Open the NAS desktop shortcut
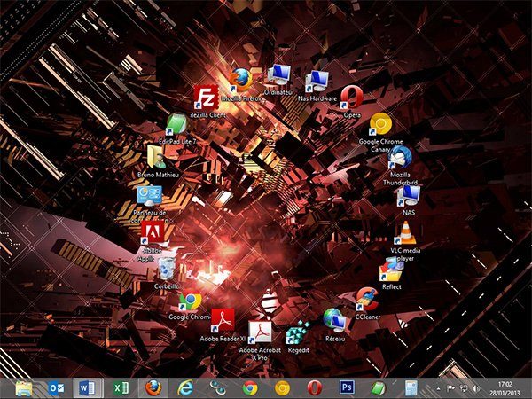This screenshot has height=399, width=532. (x=409, y=196)
